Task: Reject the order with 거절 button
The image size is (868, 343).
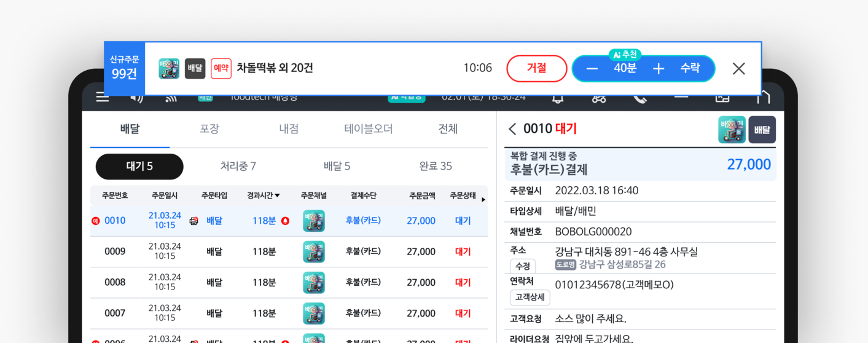Action: tap(536, 68)
